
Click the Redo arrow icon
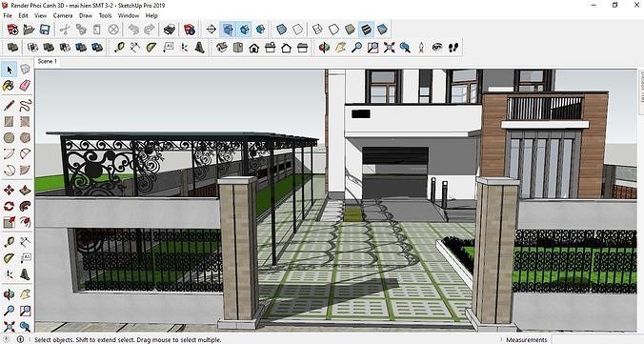tap(150, 30)
